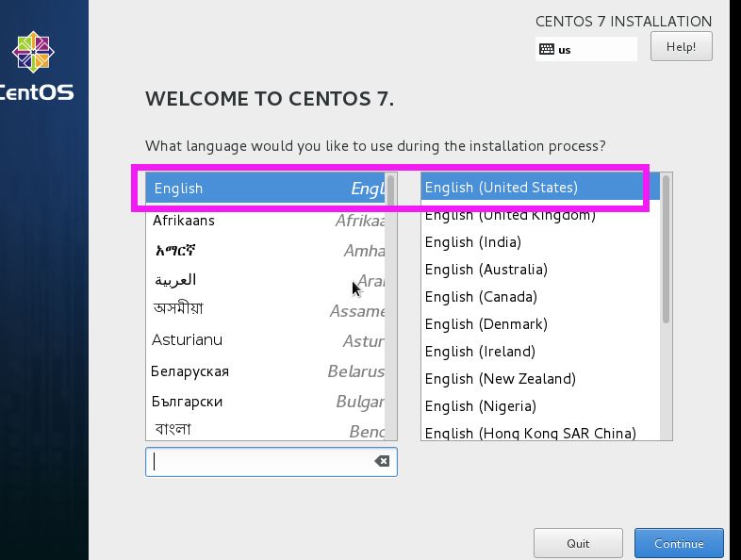Pick English (Australia) locale
The image size is (741, 560).
(x=486, y=270)
